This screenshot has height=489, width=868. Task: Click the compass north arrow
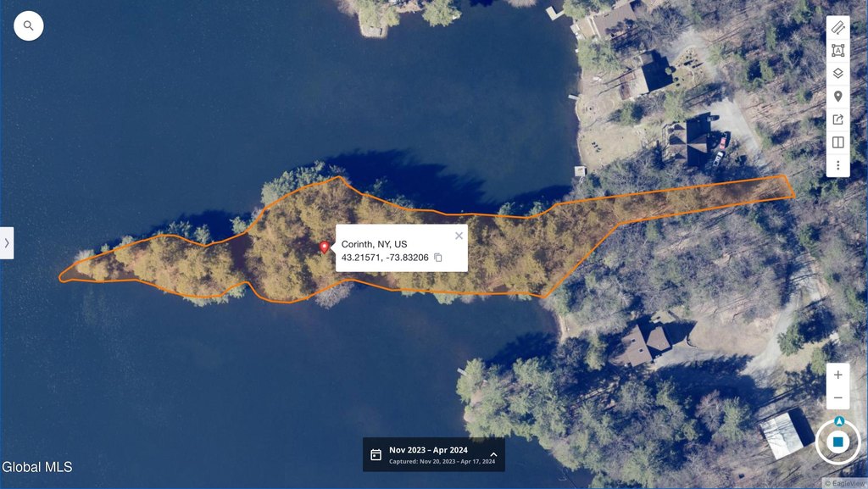pyautogui.click(x=839, y=421)
